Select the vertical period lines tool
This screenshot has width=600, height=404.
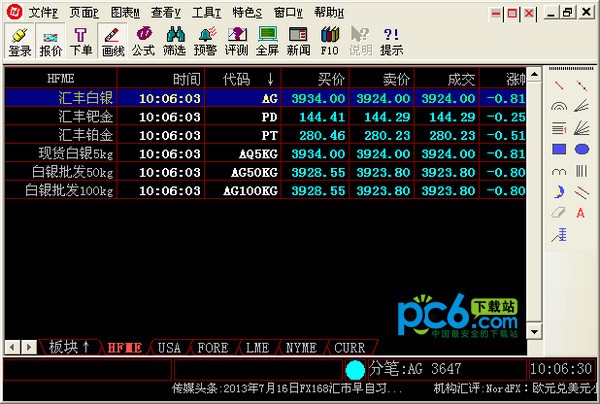[582, 171]
